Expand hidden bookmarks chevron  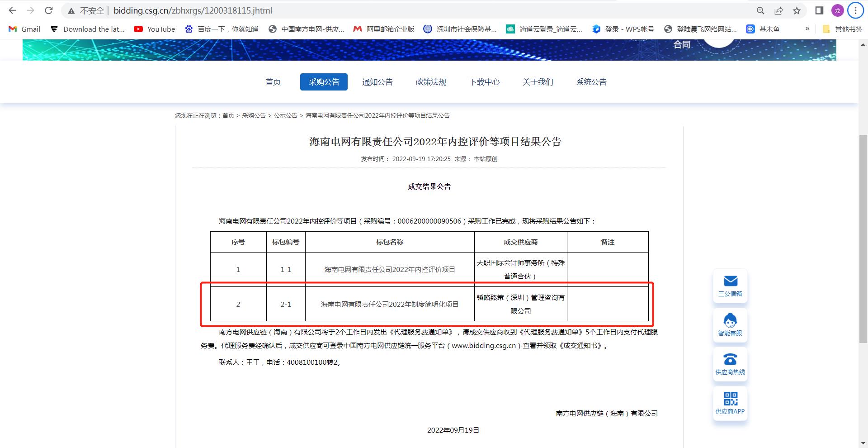click(807, 29)
